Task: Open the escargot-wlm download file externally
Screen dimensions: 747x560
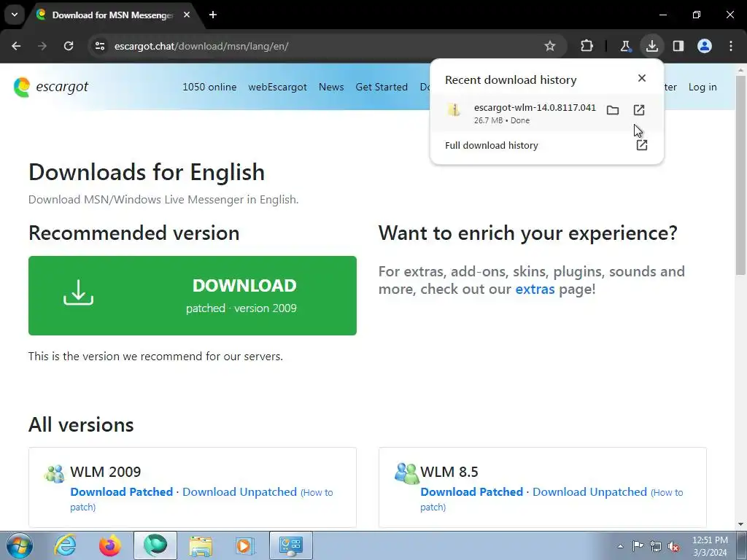Action: (639, 111)
